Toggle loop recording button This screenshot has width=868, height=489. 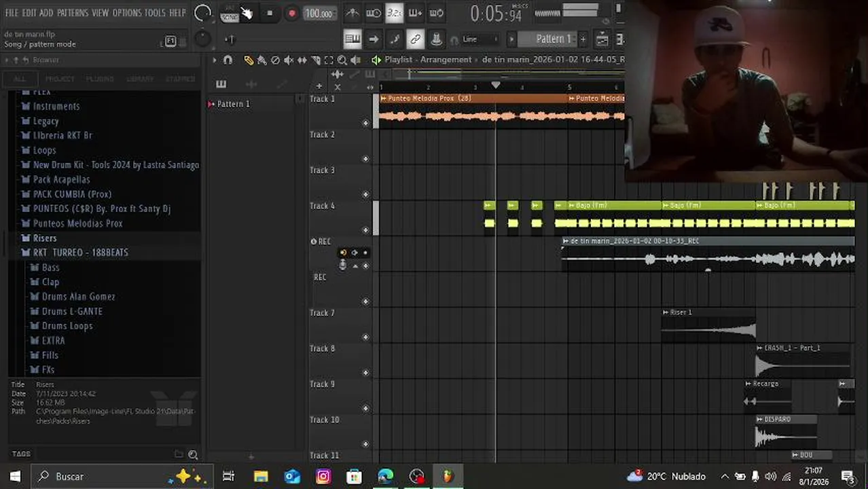[x=436, y=13]
